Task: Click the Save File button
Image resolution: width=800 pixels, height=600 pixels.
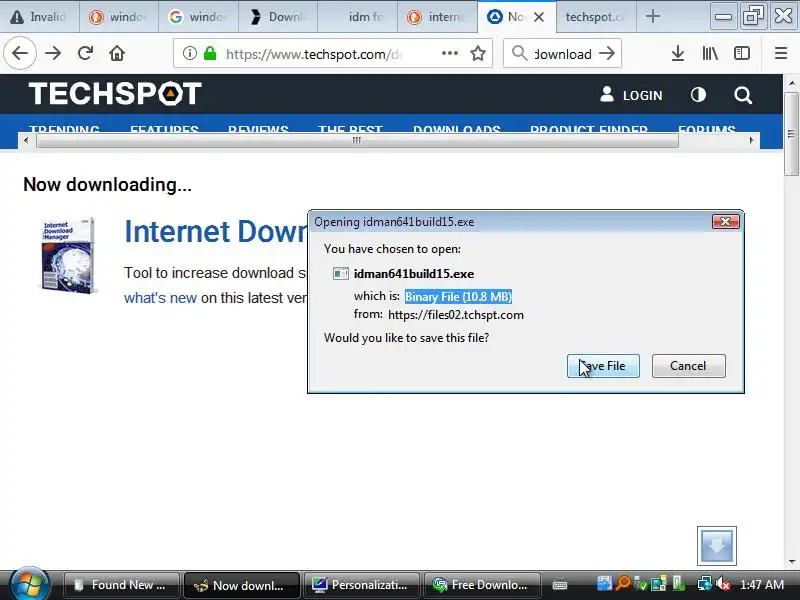Action: pos(603,366)
